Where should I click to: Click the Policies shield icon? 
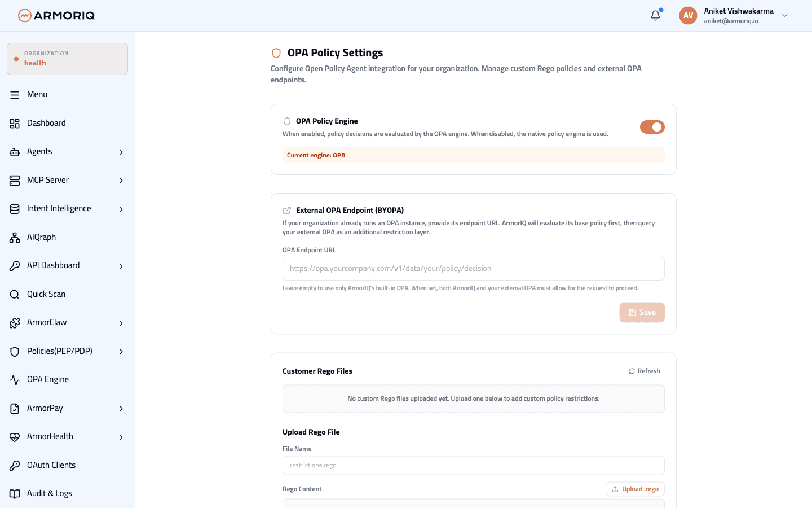tap(15, 351)
